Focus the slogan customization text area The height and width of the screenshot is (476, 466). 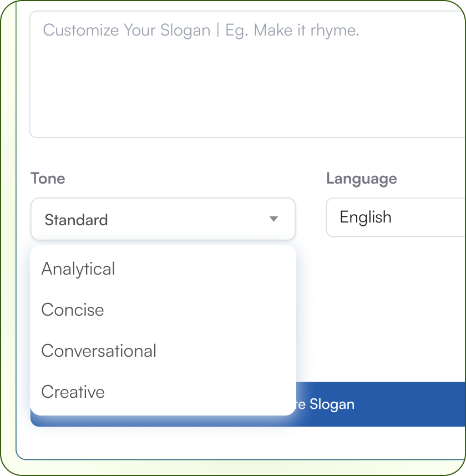tap(247, 83)
